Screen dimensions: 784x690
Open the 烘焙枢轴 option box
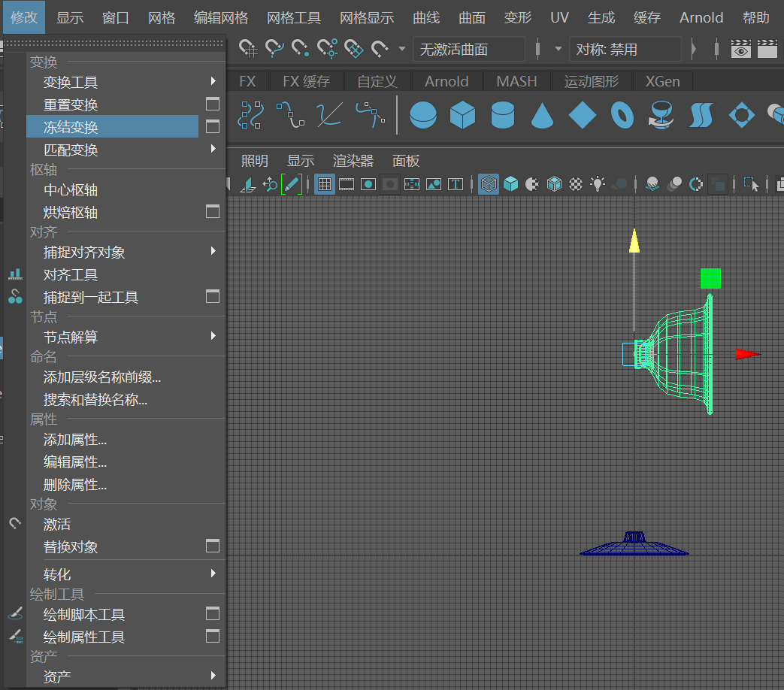point(213,211)
